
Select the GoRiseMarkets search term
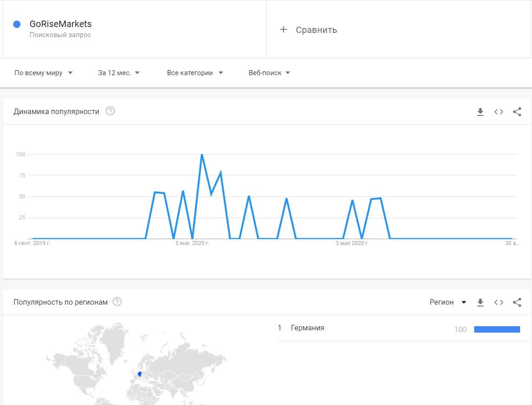pyautogui.click(x=61, y=24)
